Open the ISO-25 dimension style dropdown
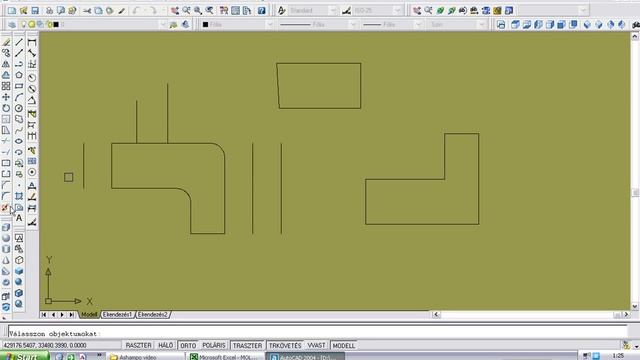Screen dimensions: 640x360 tap(398, 11)
